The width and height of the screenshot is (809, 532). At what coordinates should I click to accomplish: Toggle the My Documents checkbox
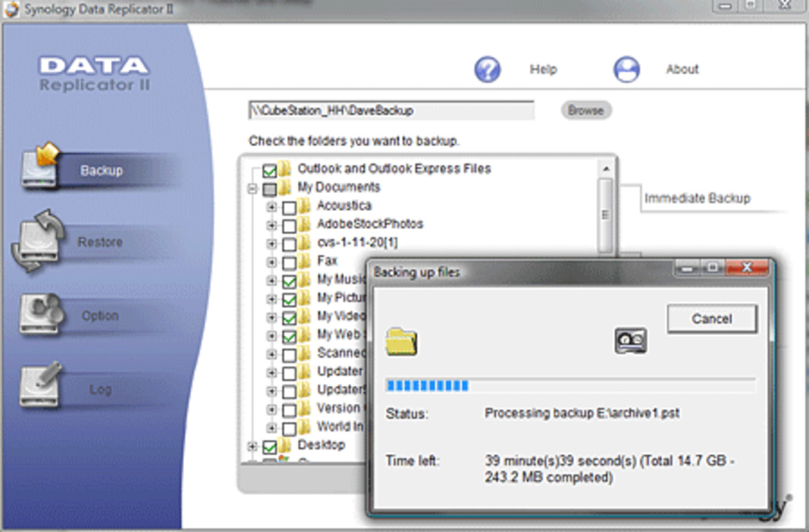click(269, 189)
